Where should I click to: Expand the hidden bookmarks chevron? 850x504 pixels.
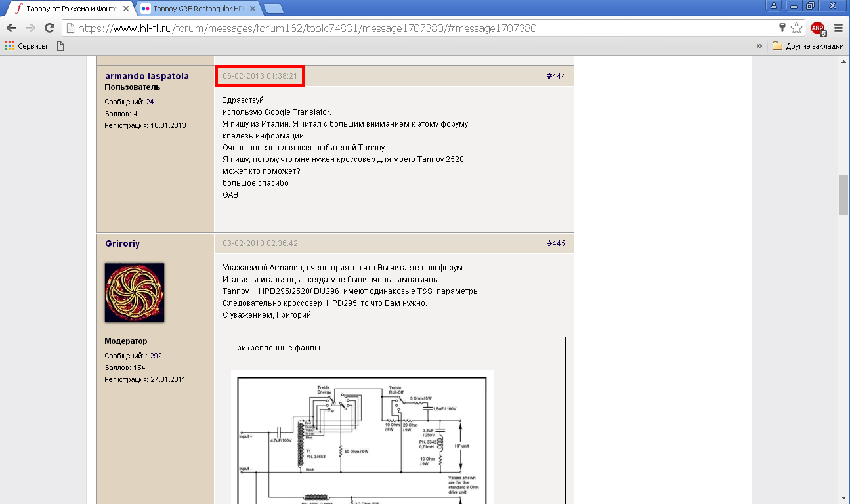pos(759,46)
